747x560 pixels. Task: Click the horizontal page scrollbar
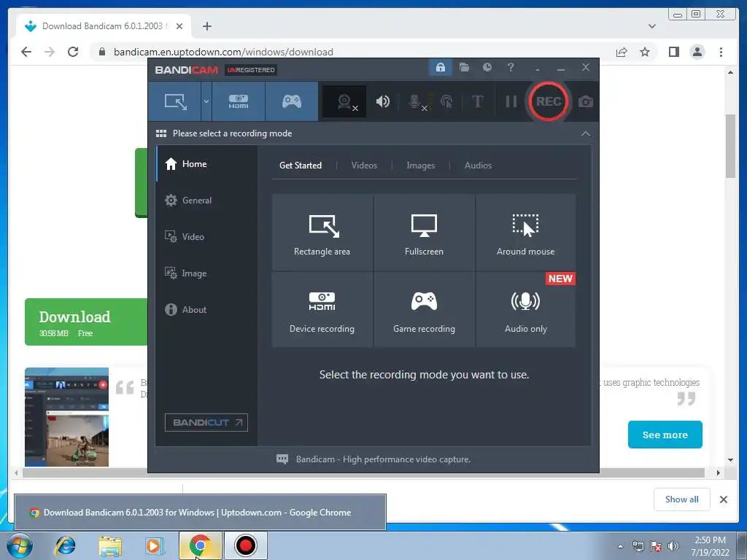(363, 472)
